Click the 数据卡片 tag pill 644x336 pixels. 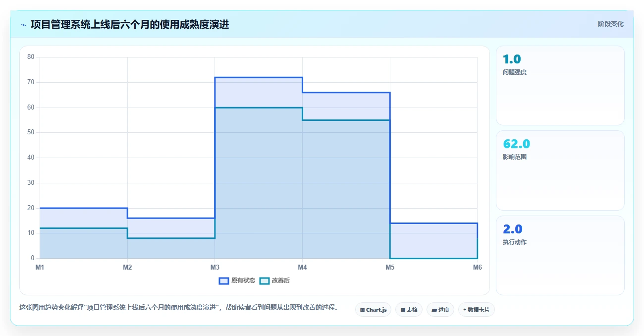click(477, 310)
